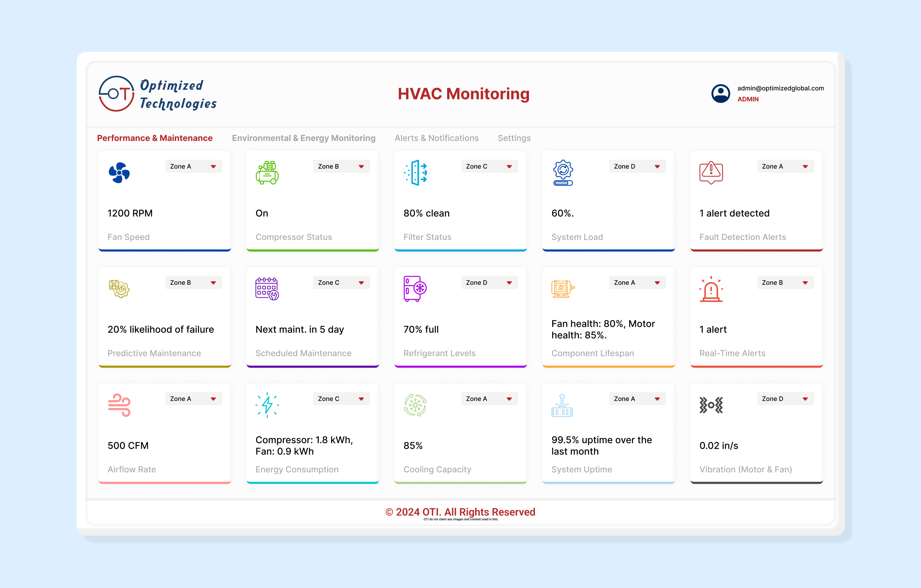
Task: Click the Airflow Rate wind icon
Action: (119, 405)
